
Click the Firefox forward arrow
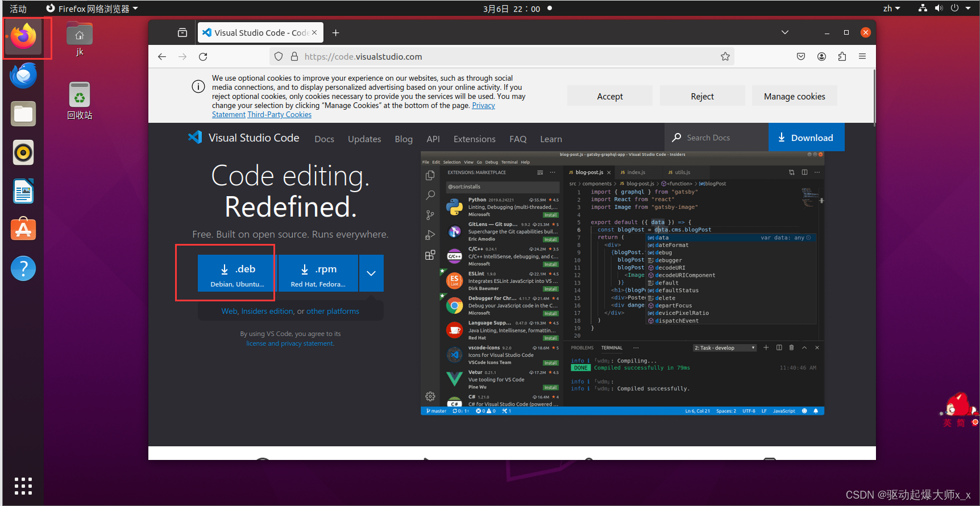(182, 56)
